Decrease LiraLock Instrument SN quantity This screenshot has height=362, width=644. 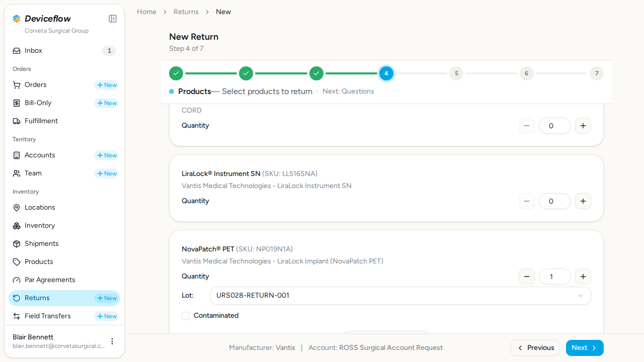coord(527,201)
